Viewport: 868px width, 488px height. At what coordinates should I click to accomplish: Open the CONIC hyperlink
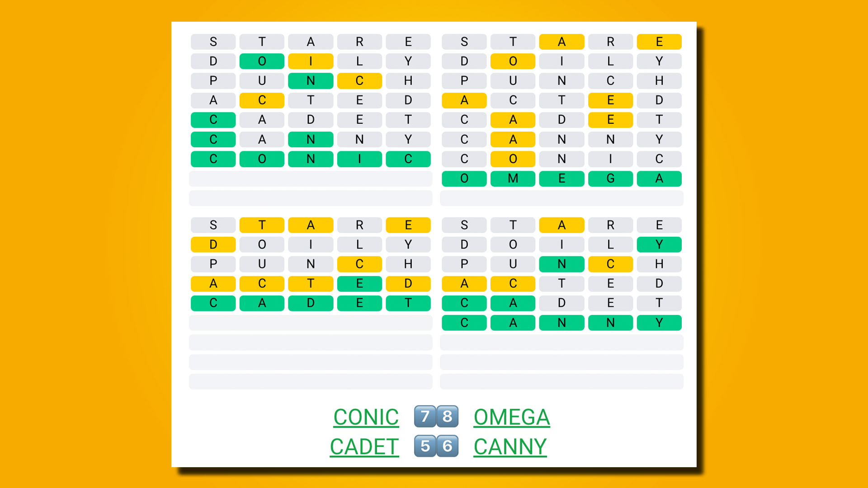coord(366,417)
